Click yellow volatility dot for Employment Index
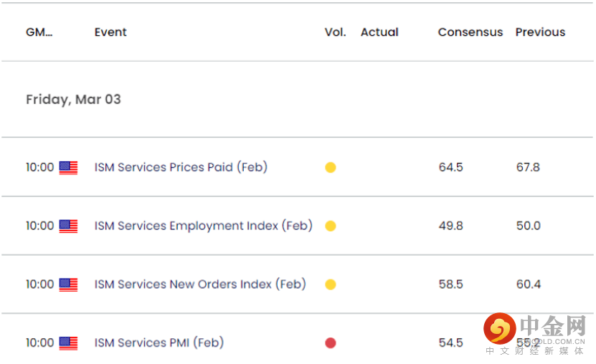This screenshot has width=596, height=364. coord(331,226)
